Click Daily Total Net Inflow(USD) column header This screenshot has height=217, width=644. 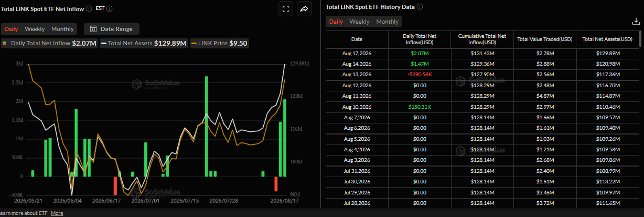point(419,39)
